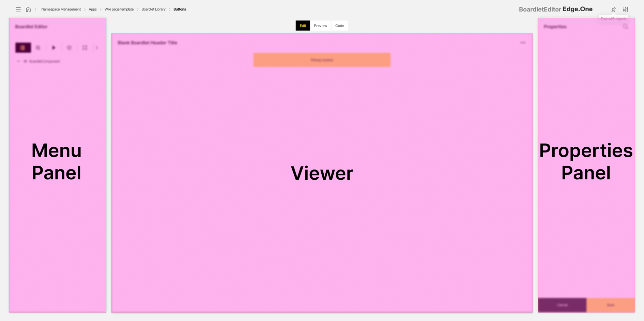Viewport: 644px width, 321px height.
Task: Go to the Home icon in breadcrumb
Action: coord(28,10)
